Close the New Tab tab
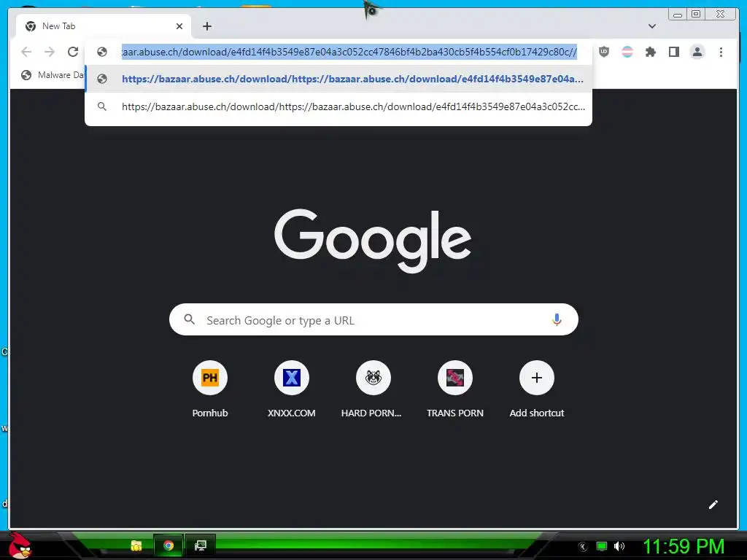This screenshot has height=560, width=747. [179, 26]
